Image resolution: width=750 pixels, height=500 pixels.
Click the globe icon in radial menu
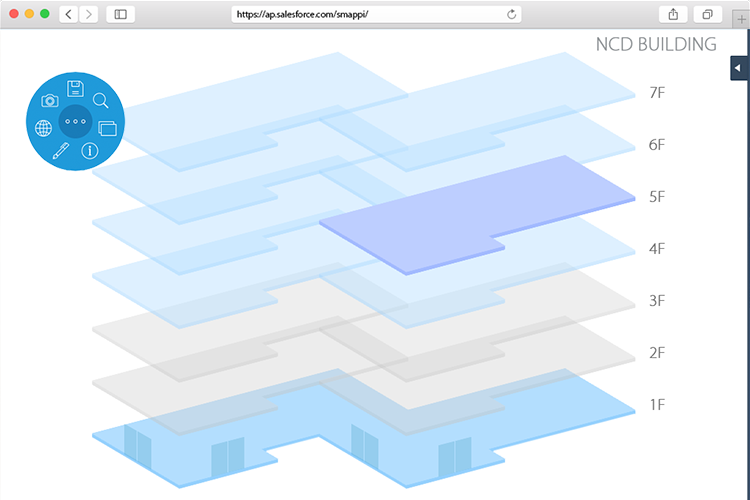point(43,128)
